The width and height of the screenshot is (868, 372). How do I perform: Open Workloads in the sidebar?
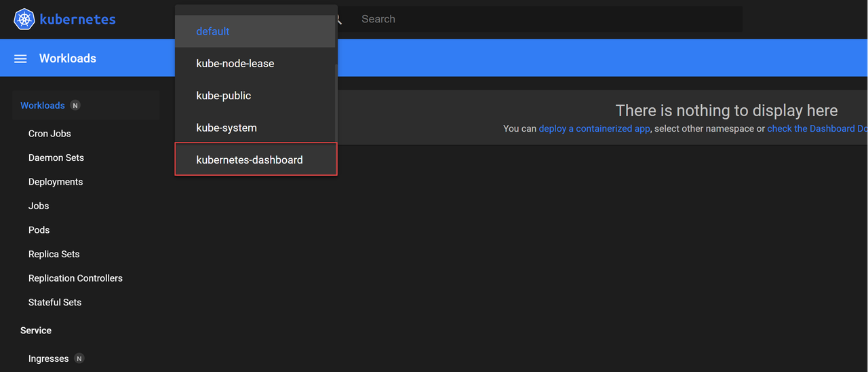(x=43, y=105)
